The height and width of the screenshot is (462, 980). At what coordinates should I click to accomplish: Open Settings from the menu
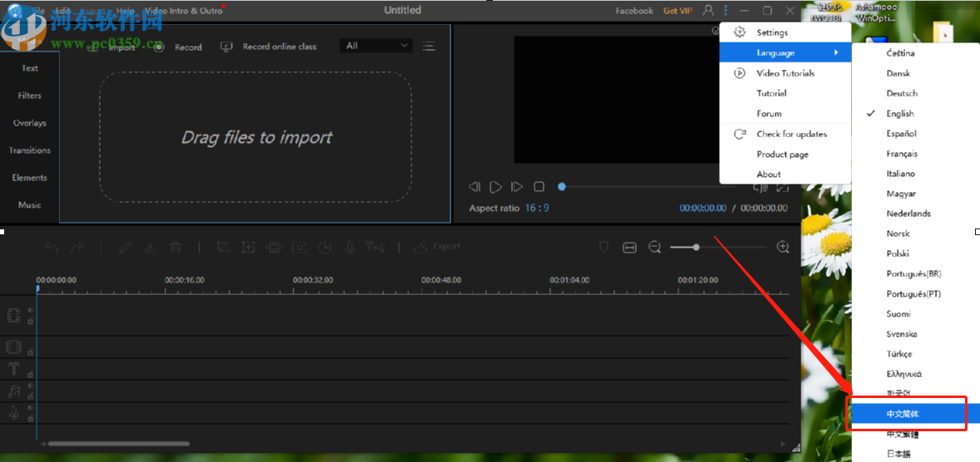click(785, 32)
